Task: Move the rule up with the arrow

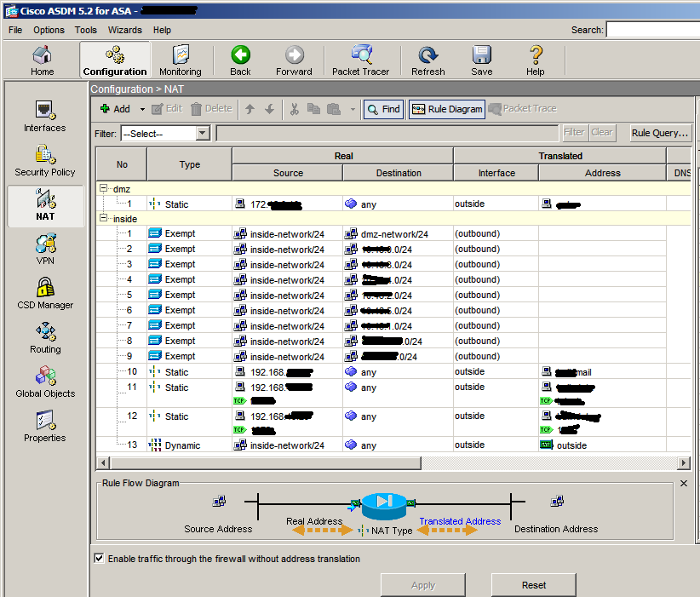Action: click(250, 108)
